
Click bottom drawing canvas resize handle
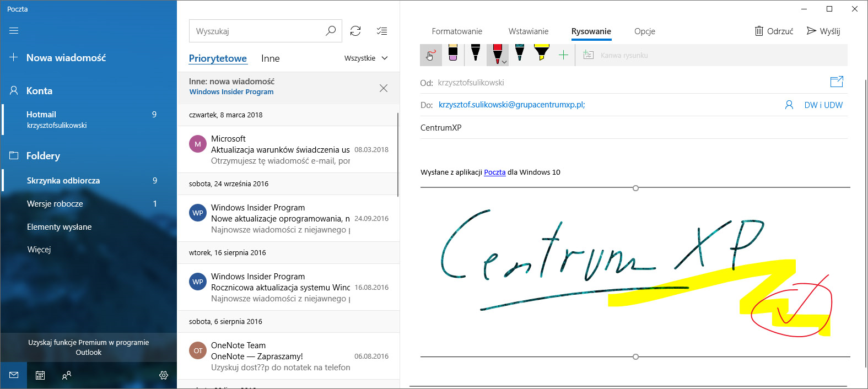click(635, 356)
